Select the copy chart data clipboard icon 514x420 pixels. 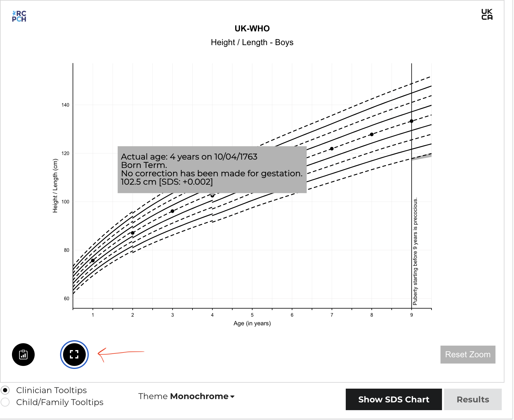tap(23, 355)
